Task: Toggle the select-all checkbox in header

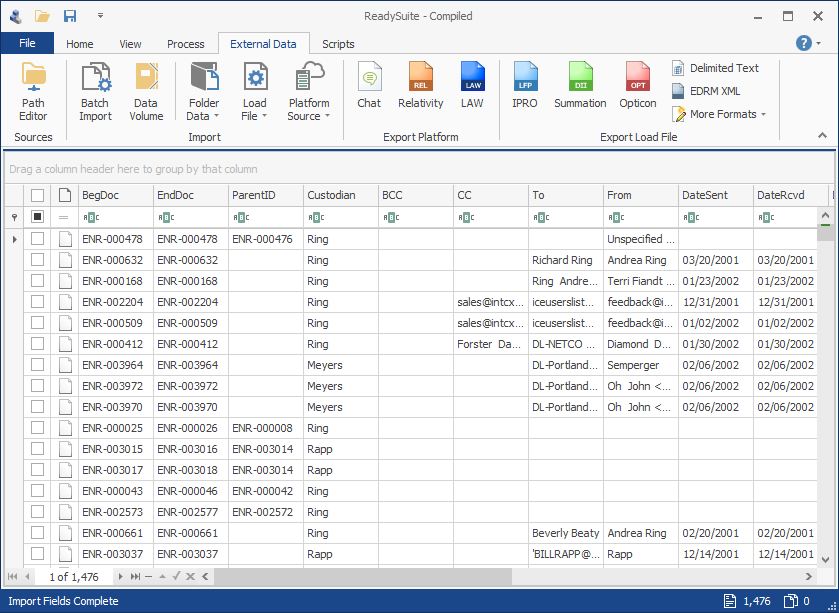Action: 37,195
